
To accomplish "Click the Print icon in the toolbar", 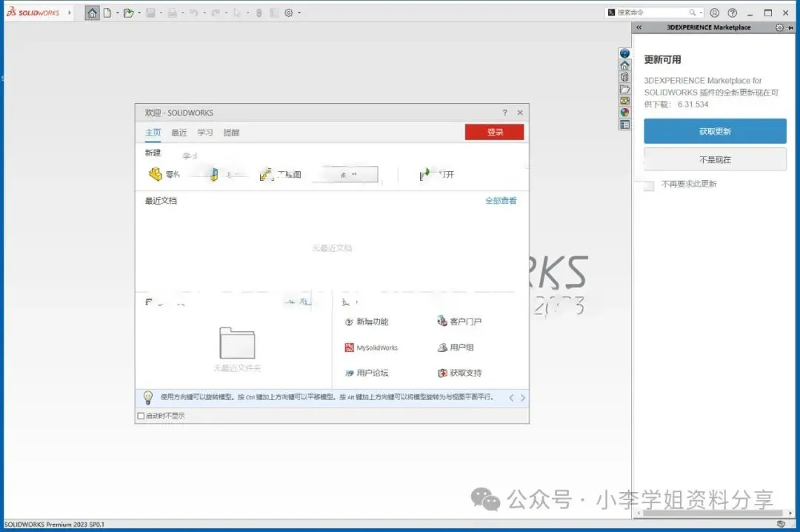I will click(173, 13).
